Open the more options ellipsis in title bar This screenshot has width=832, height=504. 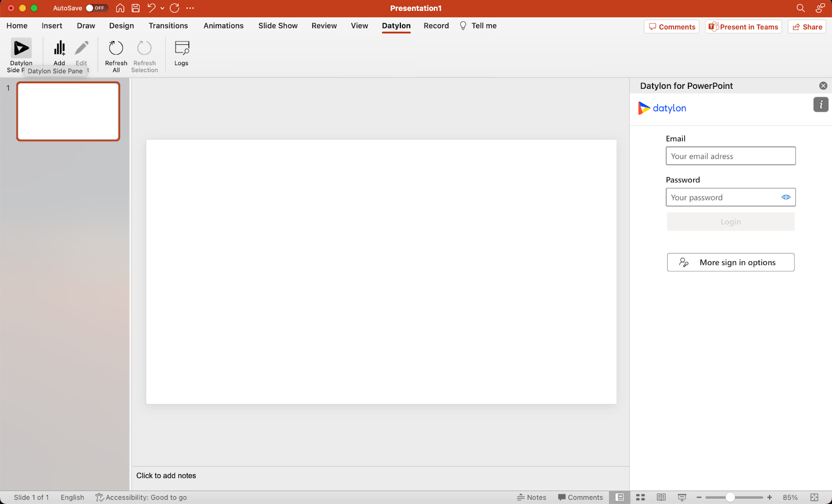190,8
